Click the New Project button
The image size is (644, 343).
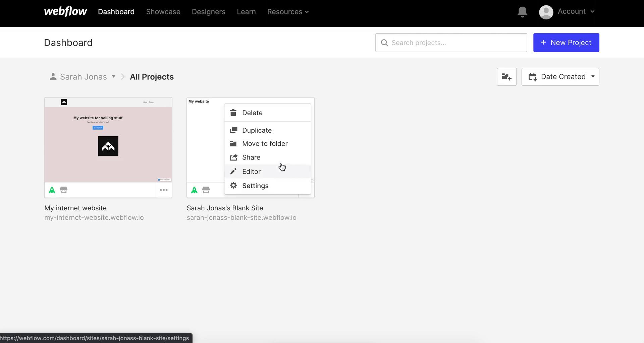566,43
